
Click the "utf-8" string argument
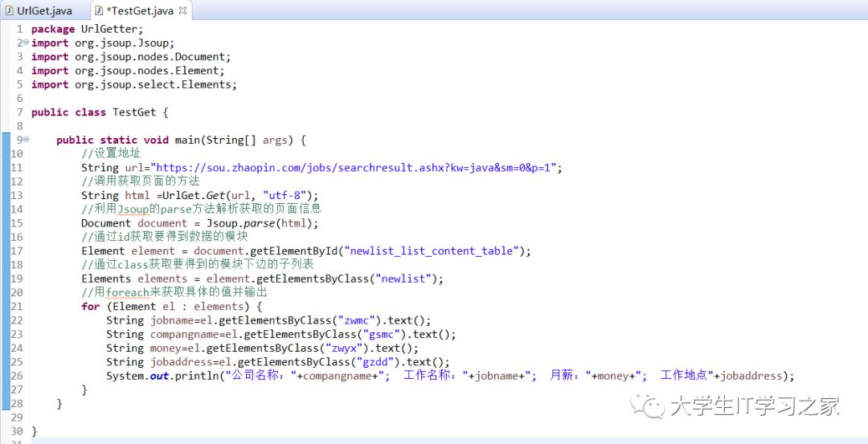[285, 195]
